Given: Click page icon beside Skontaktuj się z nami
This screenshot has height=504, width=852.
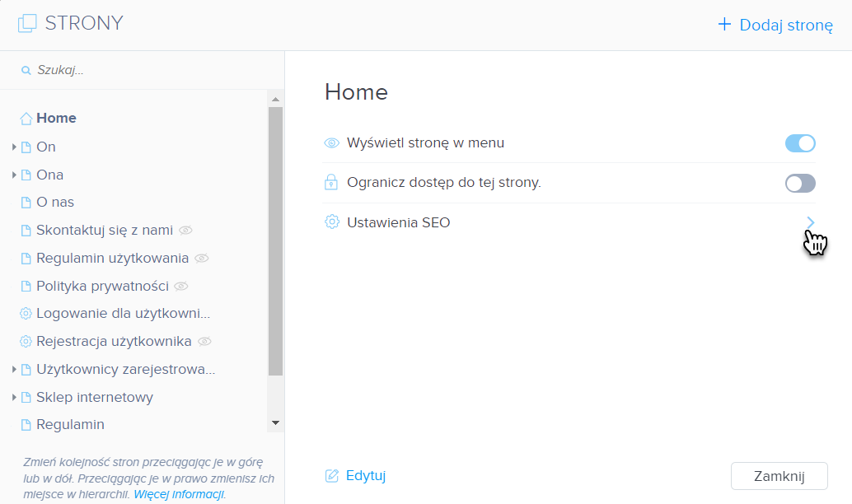Looking at the screenshot, I should pyautogui.click(x=26, y=231).
